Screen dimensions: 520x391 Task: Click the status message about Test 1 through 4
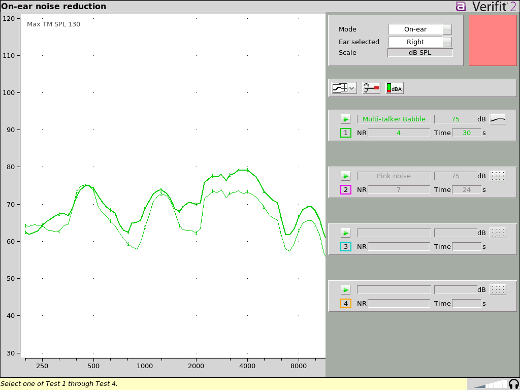(x=59, y=384)
